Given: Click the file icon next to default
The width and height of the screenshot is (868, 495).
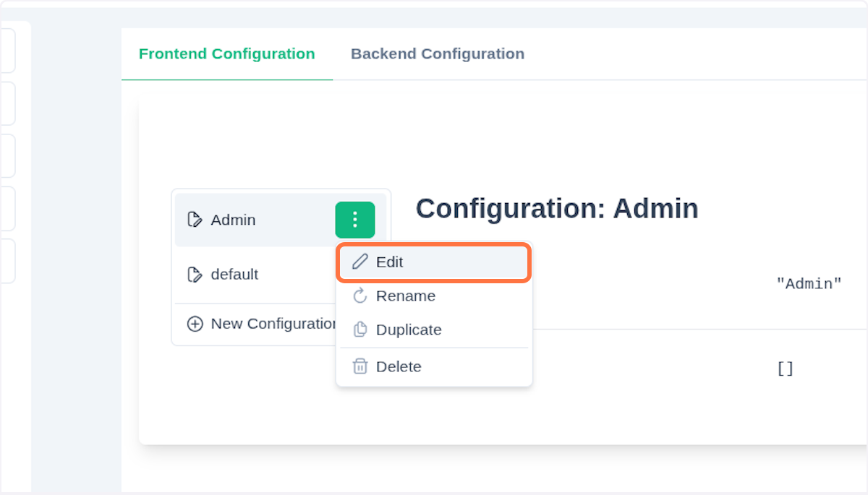Looking at the screenshot, I should click(x=195, y=275).
